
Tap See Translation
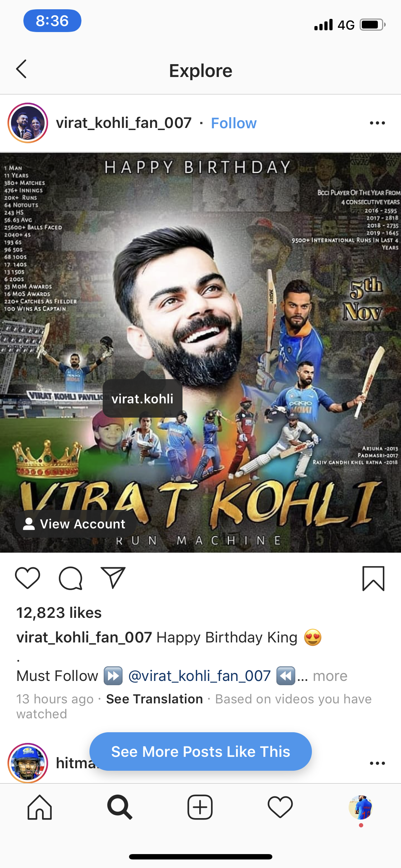(154, 699)
